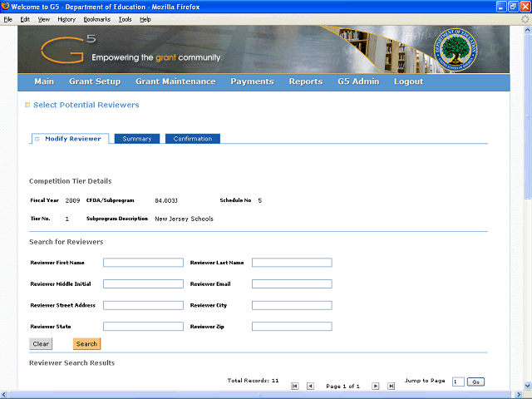Select the Modify Reviewer tab

(x=70, y=139)
